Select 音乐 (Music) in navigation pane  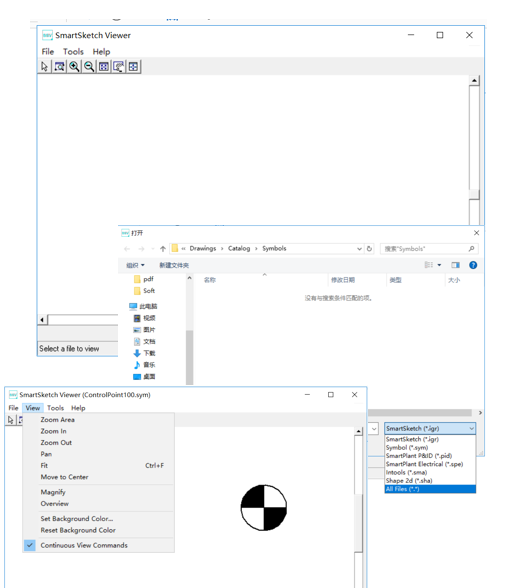[x=144, y=364]
